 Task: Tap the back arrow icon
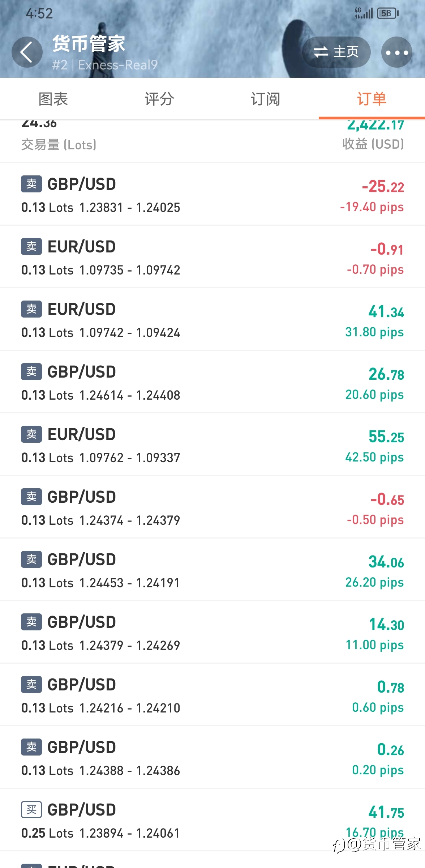(x=27, y=52)
